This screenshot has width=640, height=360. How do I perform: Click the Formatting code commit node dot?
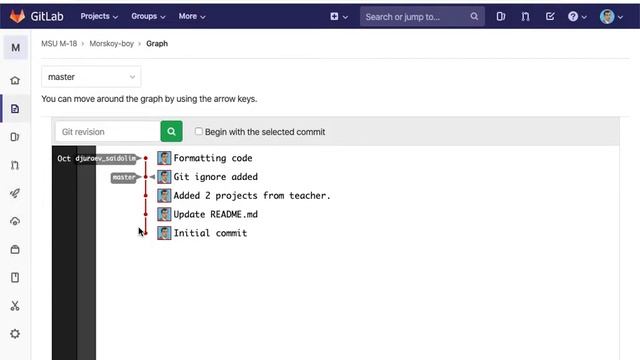point(146,158)
